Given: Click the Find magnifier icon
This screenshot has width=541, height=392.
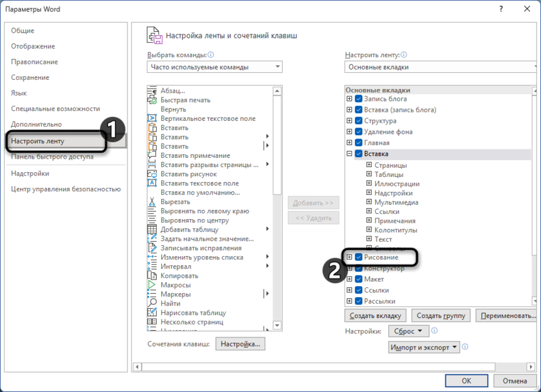Looking at the screenshot, I should (152, 304).
